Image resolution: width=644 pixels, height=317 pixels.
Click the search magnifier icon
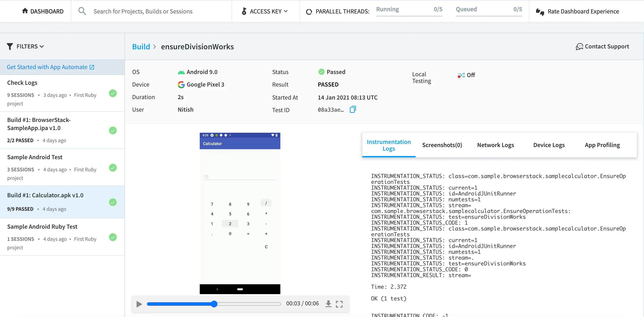coord(82,11)
